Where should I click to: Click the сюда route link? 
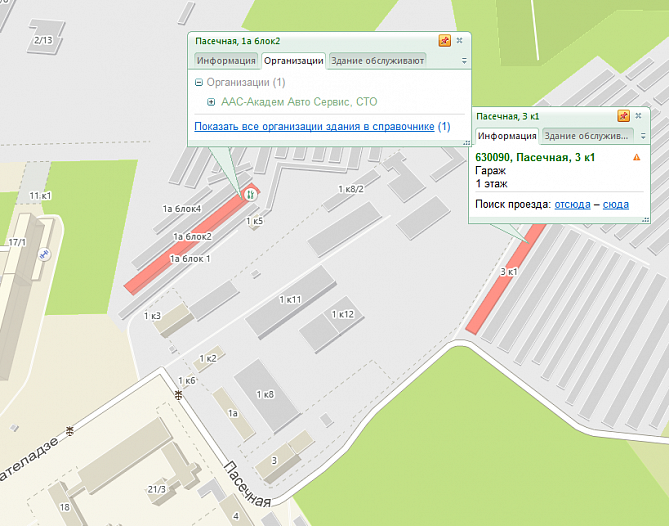point(615,203)
